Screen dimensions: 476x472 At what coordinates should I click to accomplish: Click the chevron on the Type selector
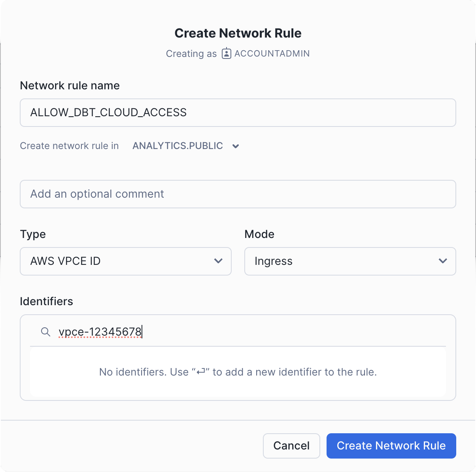click(x=218, y=261)
